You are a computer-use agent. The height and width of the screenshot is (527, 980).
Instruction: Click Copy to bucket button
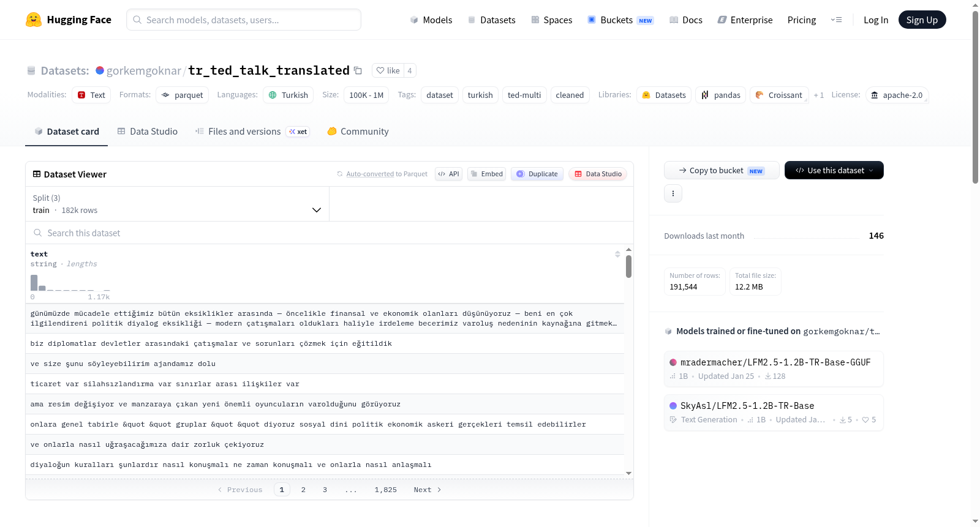tap(722, 170)
